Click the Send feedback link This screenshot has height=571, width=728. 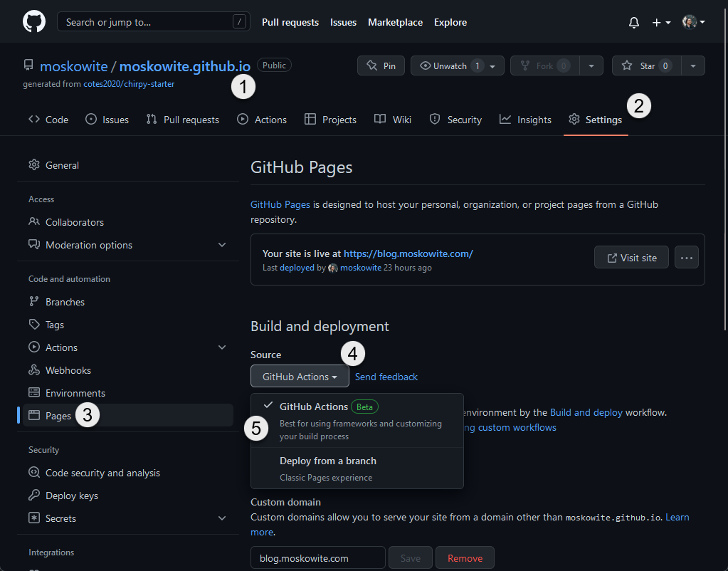click(386, 377)
